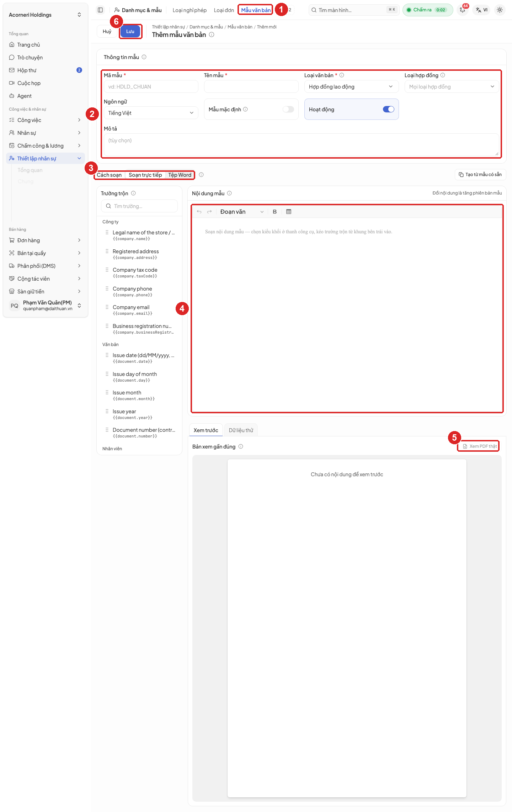This screenshot has height=812, width=512.
Task: Enable the Mẫu mặc định switch
Action: pos(288,109)
